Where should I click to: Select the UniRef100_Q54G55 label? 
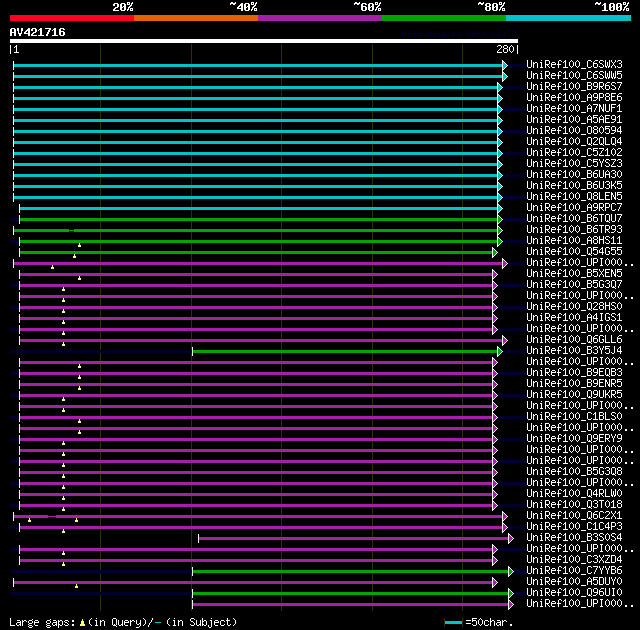574,252
